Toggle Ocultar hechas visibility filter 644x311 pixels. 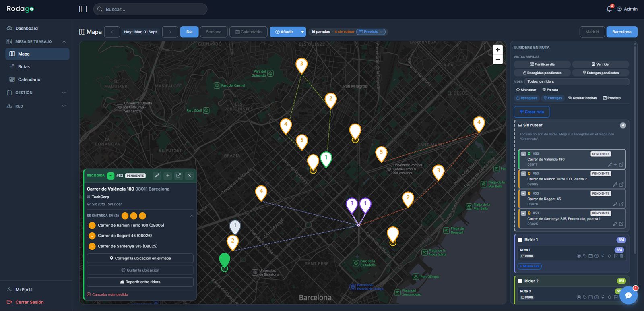pos(582,98)
